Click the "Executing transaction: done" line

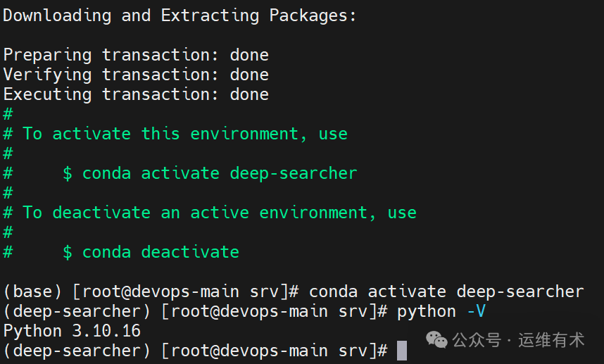(x=136, y=94)
